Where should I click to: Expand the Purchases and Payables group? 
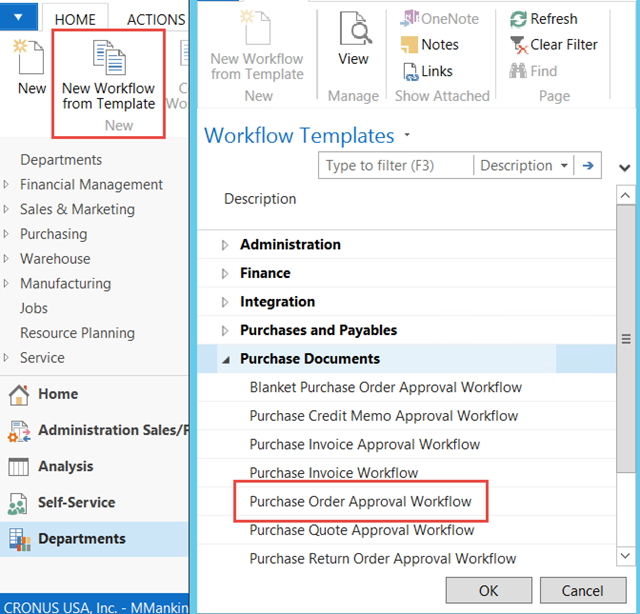coord(225,331)
